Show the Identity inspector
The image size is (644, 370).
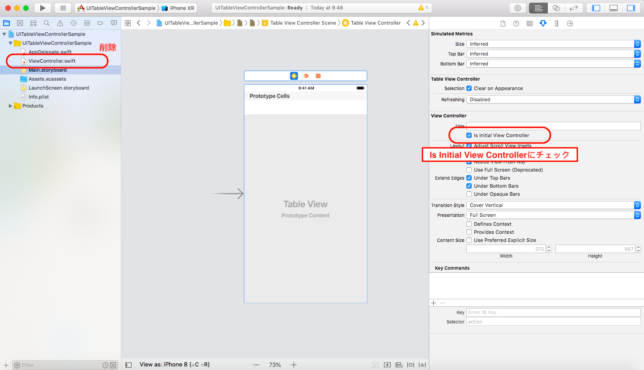tap(529, 23)
